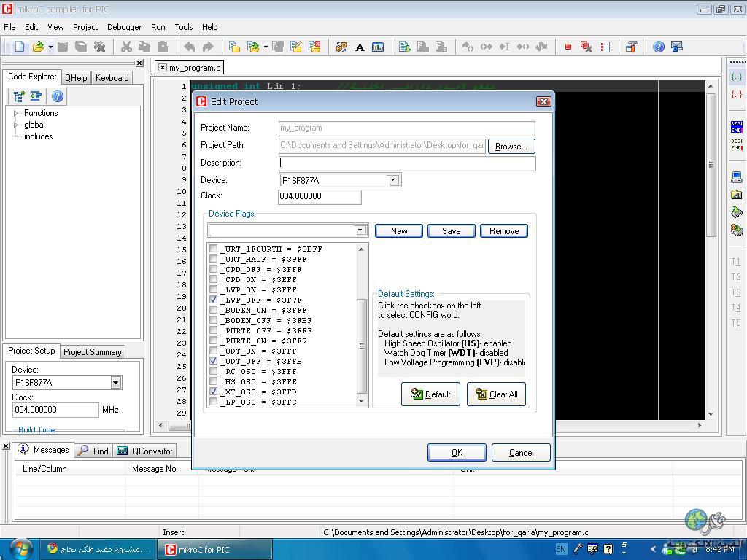Toggle the _CPD_OFF device flag
747x560 pixels.
[x=214, y=269]
